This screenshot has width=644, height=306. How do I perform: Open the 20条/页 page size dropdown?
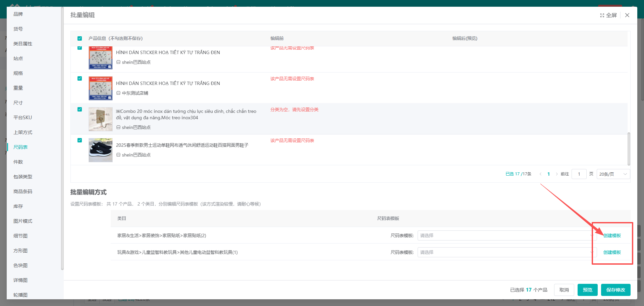(613, 174)
